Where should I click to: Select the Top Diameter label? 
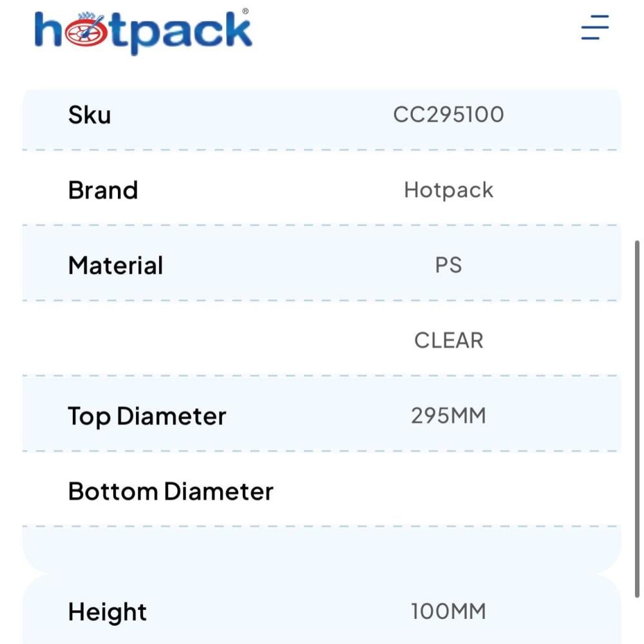click(x=147, y=417)
